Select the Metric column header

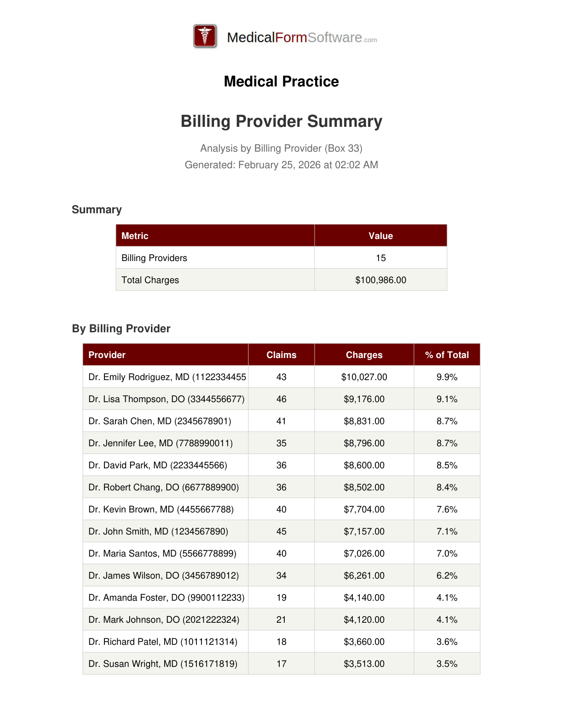[135, 236]
